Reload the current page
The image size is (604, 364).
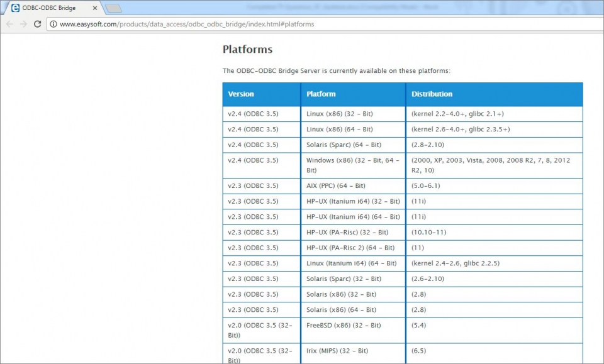38,24
